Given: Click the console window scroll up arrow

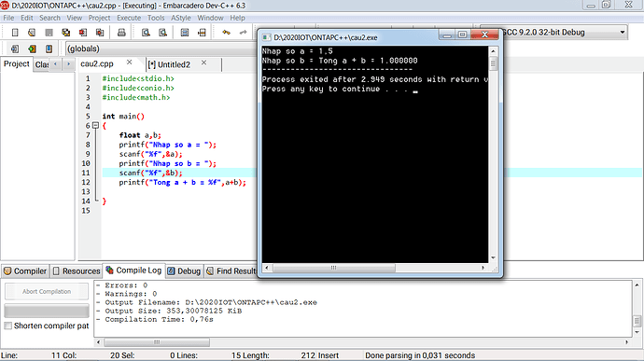Looking at the screenshot, I should click(x=493, y=51).
